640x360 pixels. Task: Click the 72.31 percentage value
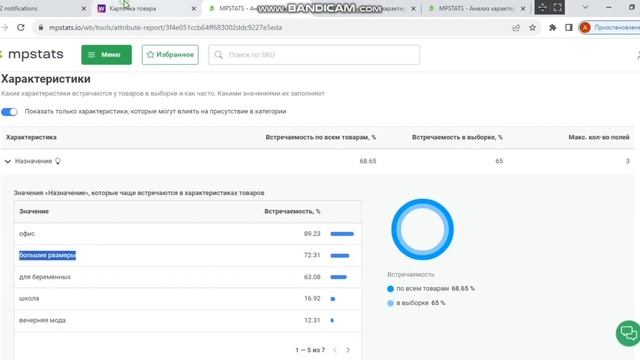click(x=312, y=255)
